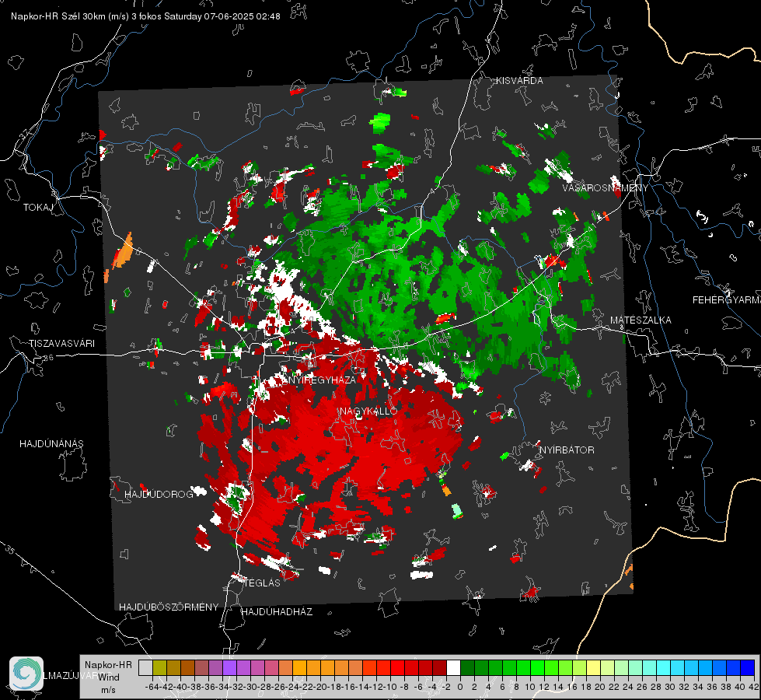
Task: Click the '18' value on the legend scale
Action: click(586, 687)
